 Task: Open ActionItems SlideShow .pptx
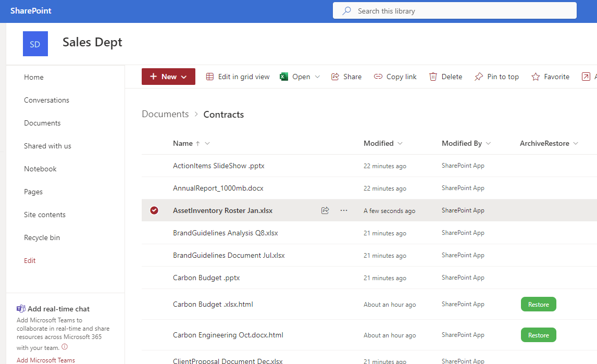[x=219, y=166]
